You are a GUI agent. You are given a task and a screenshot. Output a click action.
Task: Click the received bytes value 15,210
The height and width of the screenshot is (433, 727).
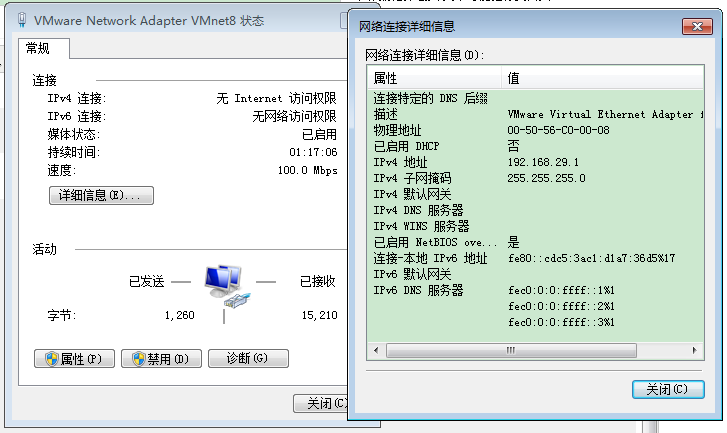click(x=319, y=315)
